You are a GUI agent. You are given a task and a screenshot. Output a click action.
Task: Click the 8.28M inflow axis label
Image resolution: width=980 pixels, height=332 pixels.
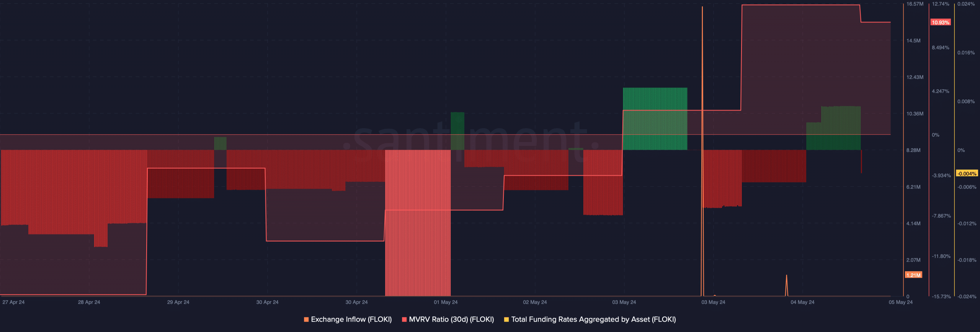tap(913, 150)
